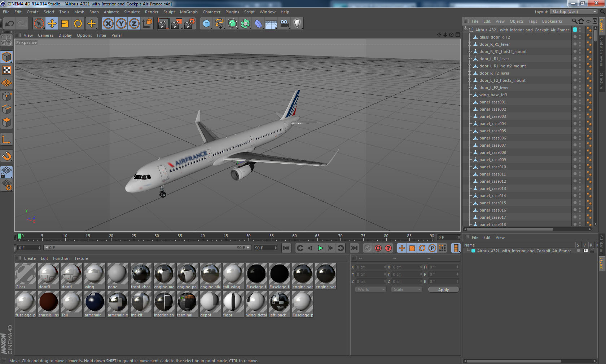Activate the Move tool
The height and width of the screenshot is (364, 606).
[x=52, y=24]
